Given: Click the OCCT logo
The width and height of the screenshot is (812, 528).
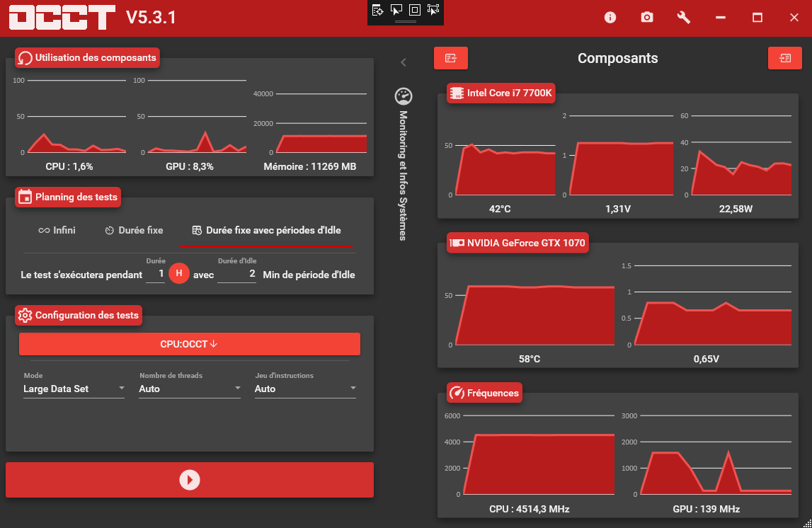Looking at the screenshot, I should (x=62, y=18).
